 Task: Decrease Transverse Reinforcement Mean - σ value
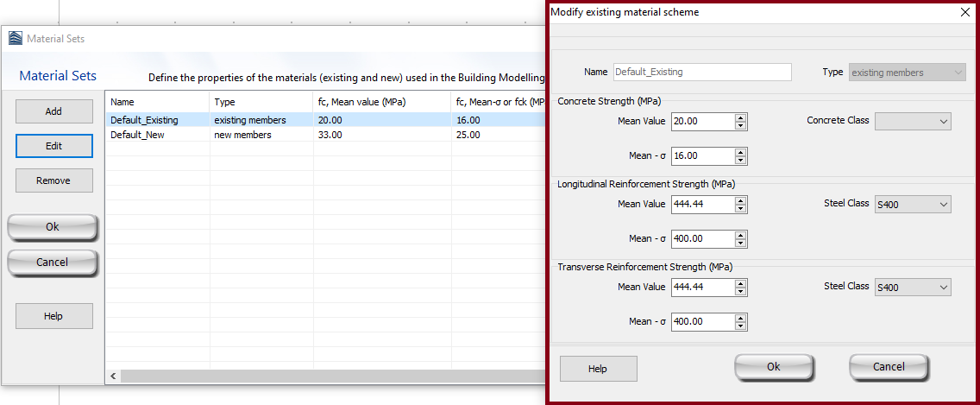pyautogui.click(x=740, y=326)
